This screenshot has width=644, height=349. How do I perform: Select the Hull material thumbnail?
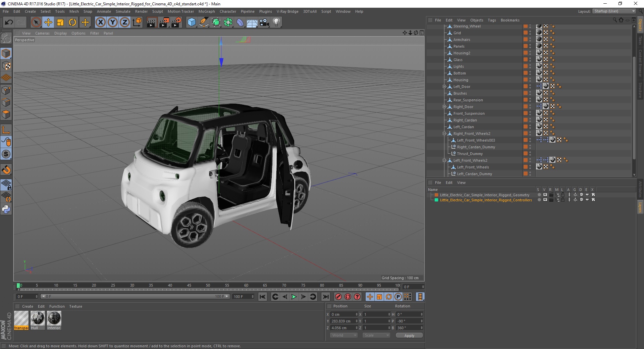click(38, 320)
